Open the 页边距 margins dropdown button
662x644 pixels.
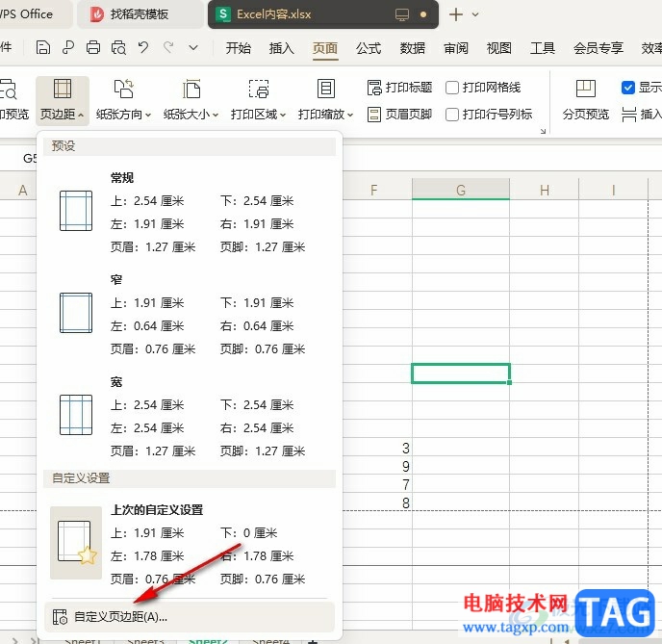tap(62, 100)
